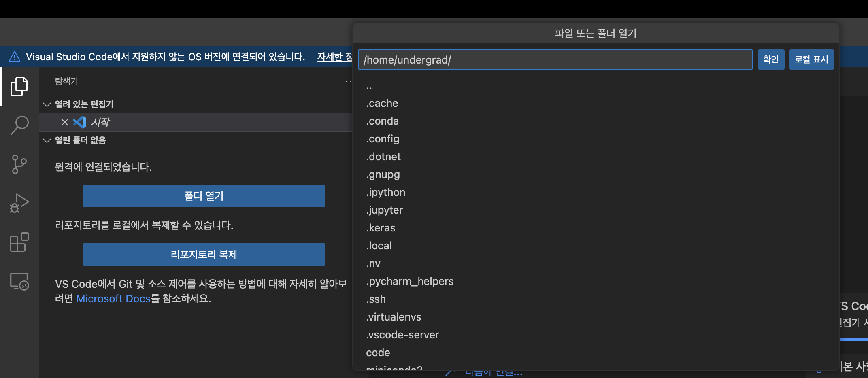Select the .vscode-server folder entry
This screenshot has width=868, height=378.
click(x=596, y=335)
